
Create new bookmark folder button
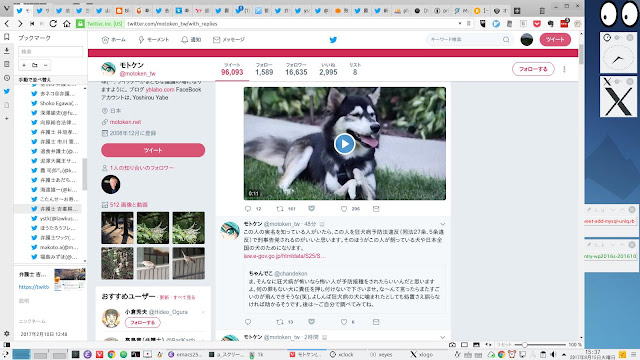click(x=35, y=65)
